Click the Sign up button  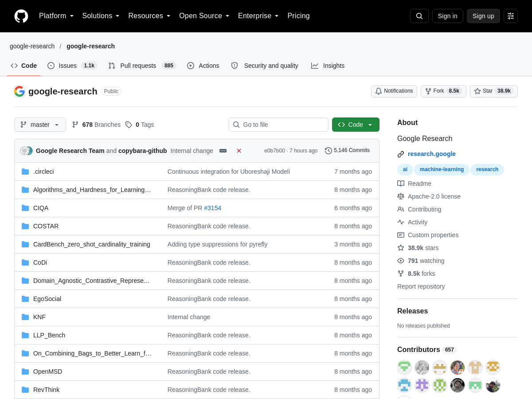(x=483, y=16)
